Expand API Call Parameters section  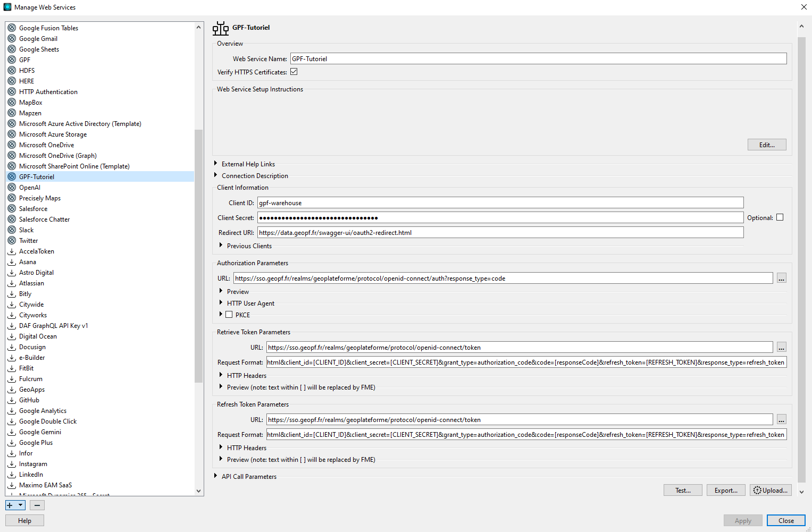point(215,476)
